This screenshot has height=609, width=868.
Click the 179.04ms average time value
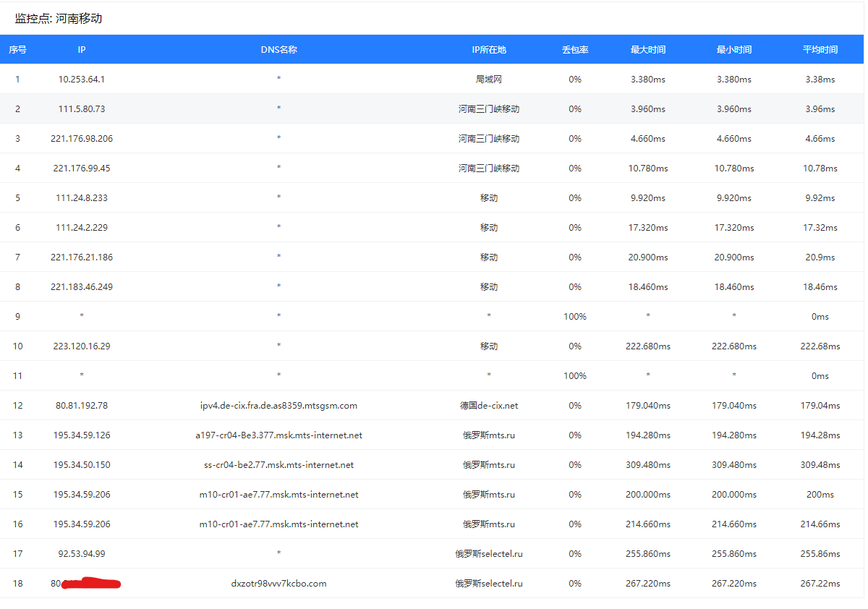[820, 406]
